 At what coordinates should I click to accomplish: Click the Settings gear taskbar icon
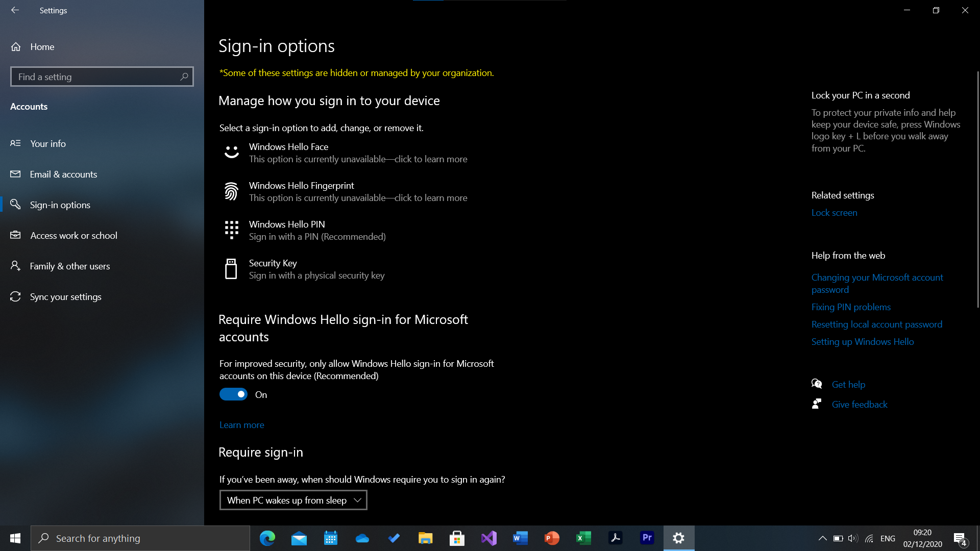click(679, 538)
